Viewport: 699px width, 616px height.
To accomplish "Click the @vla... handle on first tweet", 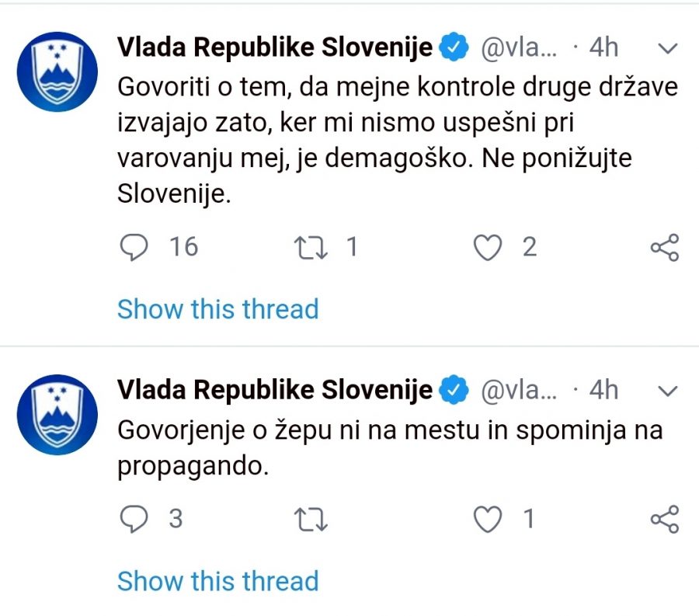I will pos(519,47).
